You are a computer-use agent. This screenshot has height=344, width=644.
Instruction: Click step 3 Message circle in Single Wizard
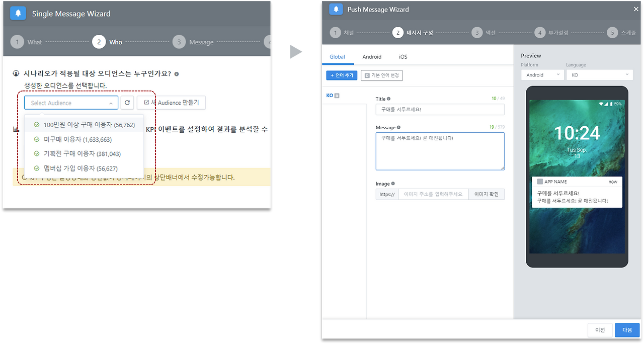coord(179,42)
